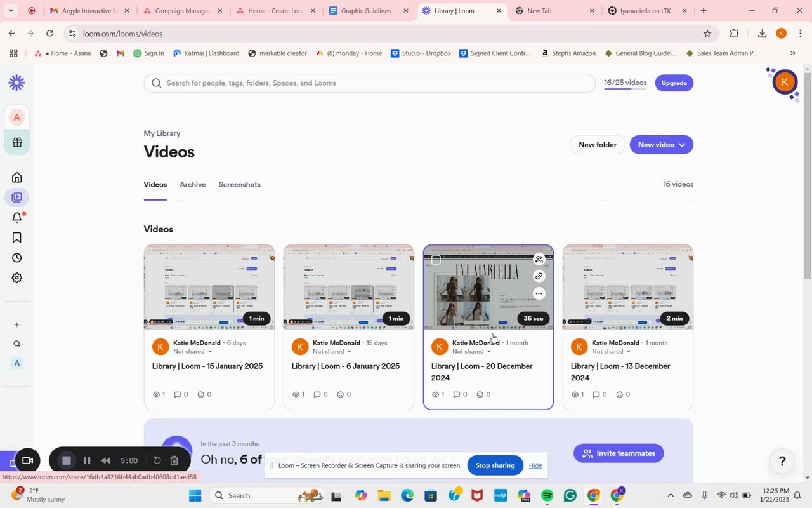The width and height of the screenshot is (812, 508).
Task: Switch to the Archive tab
Action: 193,185
